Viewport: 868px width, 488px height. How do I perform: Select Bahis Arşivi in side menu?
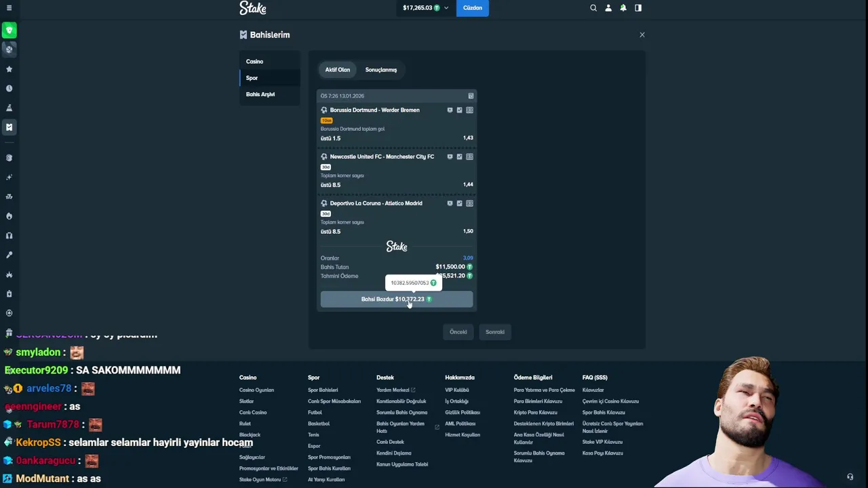coord(270,94)
